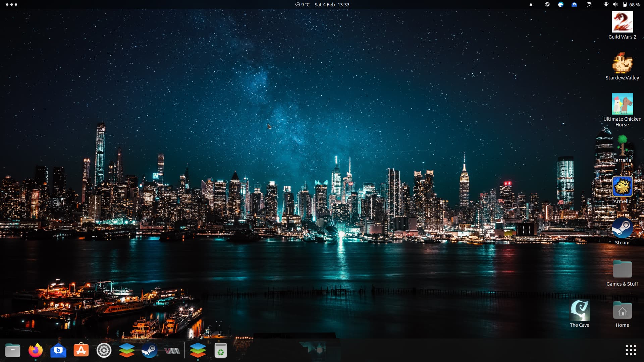Open the 9 °C weather indicator
644x362 pixels.
coord(302,5)
